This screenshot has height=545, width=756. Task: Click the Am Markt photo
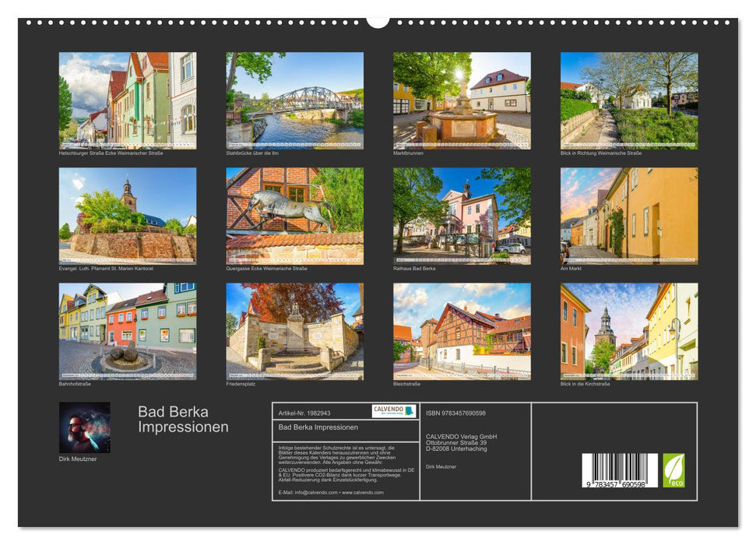[629, 216]
